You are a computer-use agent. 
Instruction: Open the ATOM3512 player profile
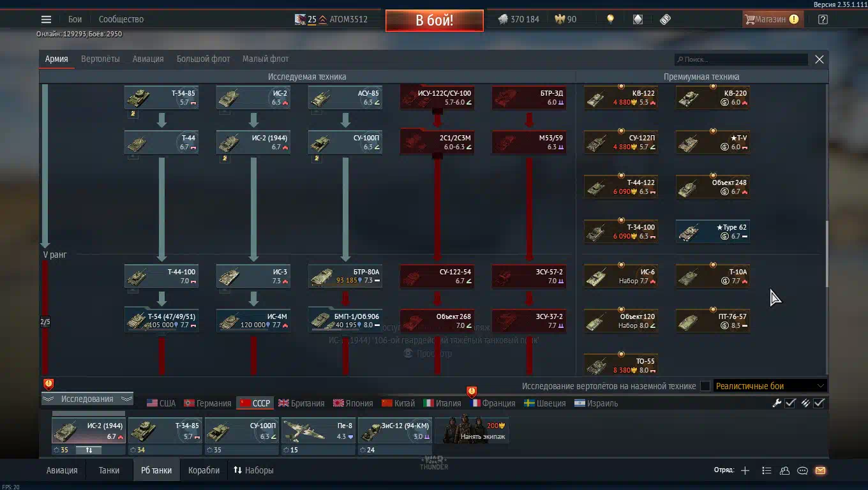click(348, 19)
